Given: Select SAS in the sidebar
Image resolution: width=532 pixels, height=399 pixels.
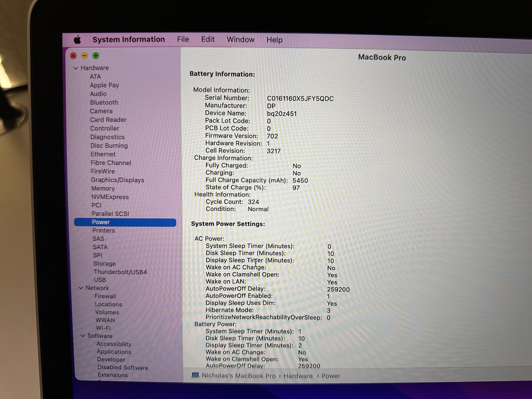Looking at the screenshot, I should point(98,239).
